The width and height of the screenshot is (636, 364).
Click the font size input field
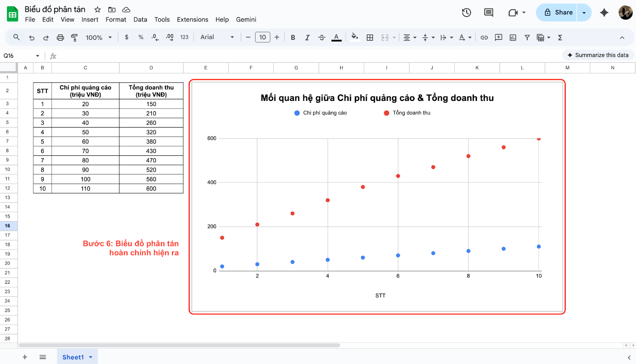pyautogui.click(x=262, y=37)
